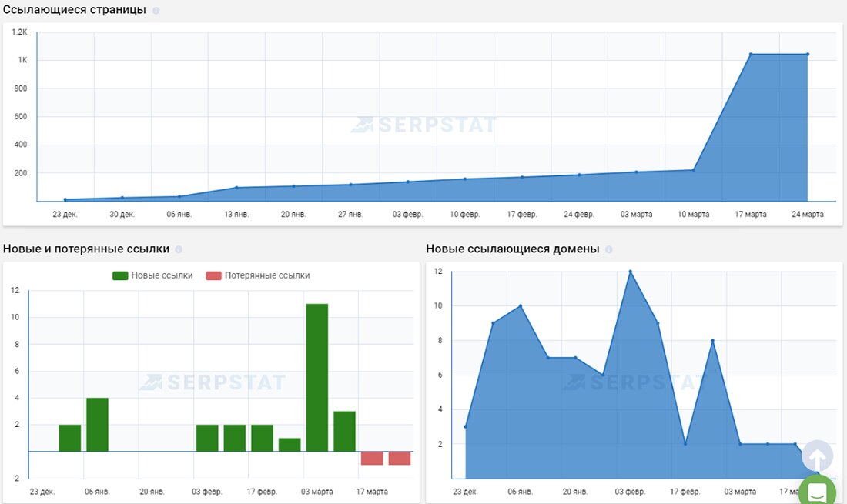Screen dimensions: 847x504
Task: Toggle 'Новые ссылки' legend label
Action: [x=162, y=275]
